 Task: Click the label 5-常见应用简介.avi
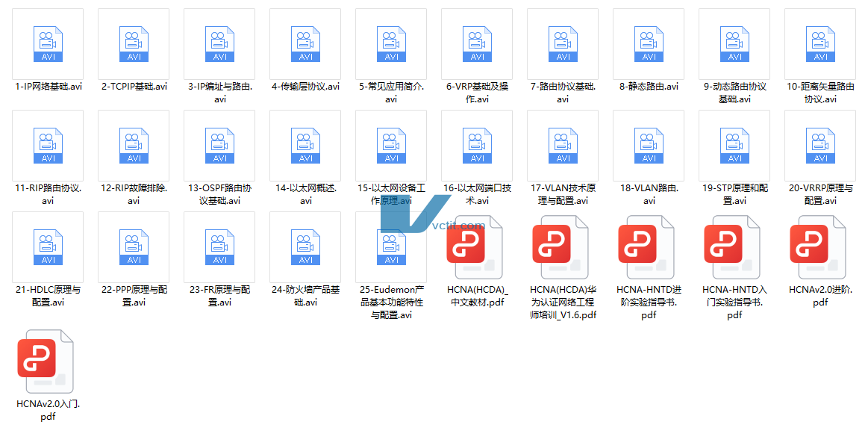[x=391, y=93]
